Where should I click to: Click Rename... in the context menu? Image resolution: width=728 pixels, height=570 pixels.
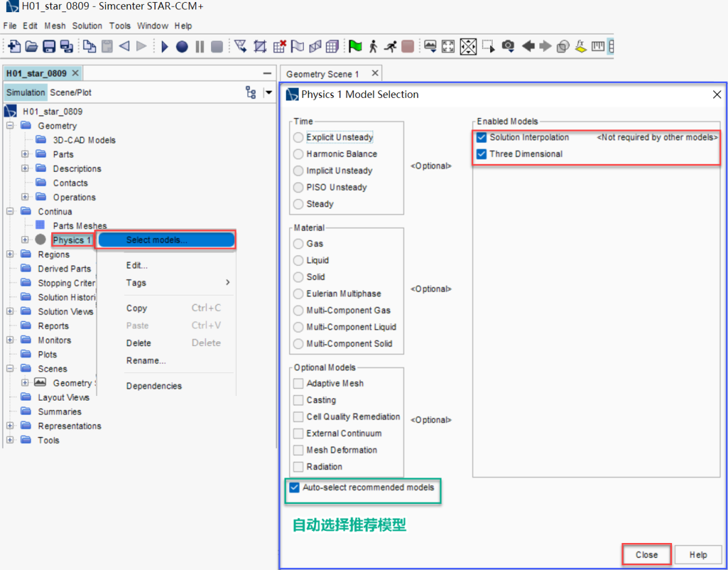click(x=146, y=361)
